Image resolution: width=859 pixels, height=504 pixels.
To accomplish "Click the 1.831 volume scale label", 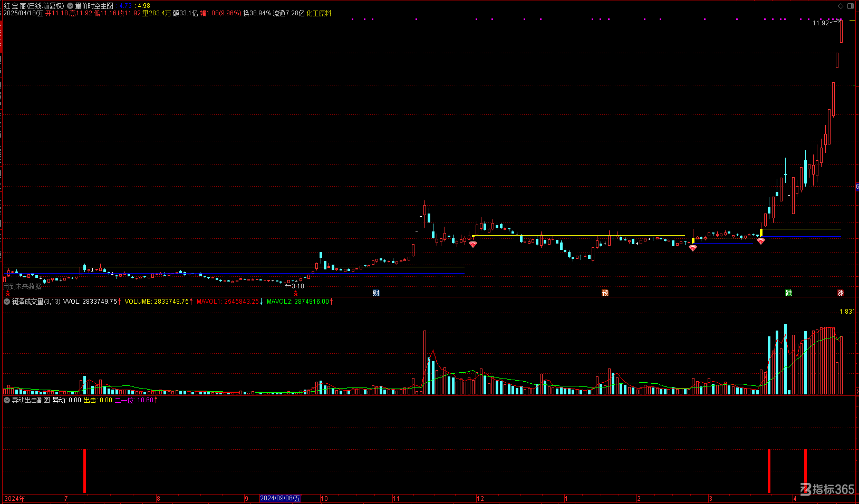I will (847, 312).
